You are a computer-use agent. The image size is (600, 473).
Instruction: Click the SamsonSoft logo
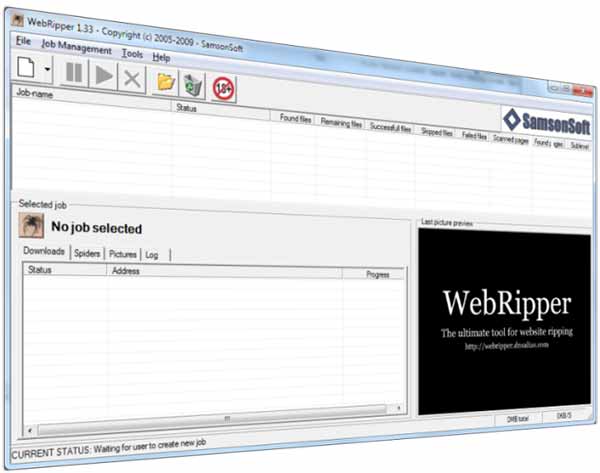[x=546, y=121]
